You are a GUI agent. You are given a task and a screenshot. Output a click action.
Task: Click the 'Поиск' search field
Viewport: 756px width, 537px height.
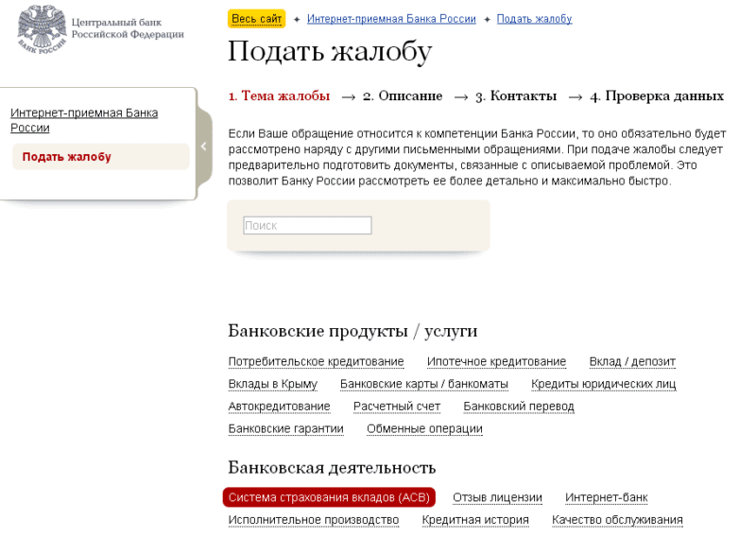(x=307, y=226)
